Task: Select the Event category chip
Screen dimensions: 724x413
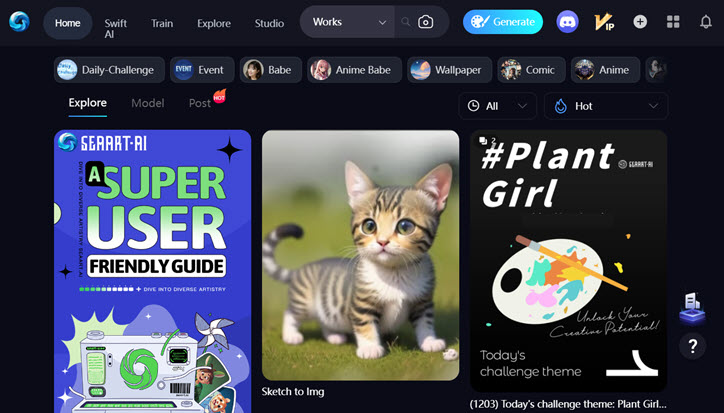Action: pyautogui.click(x=202, y=70)
